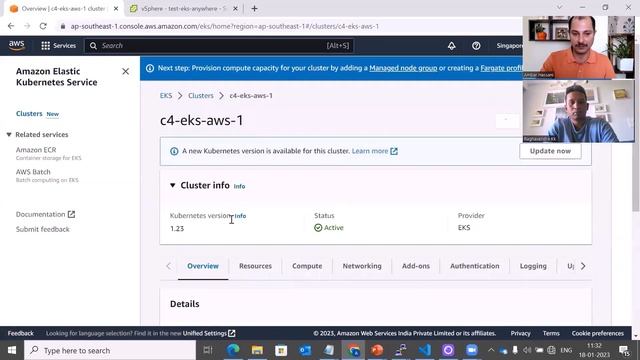Screen dimensions: 640x360
Task: Open the Windows Start menu
Action: coord(12,350)
